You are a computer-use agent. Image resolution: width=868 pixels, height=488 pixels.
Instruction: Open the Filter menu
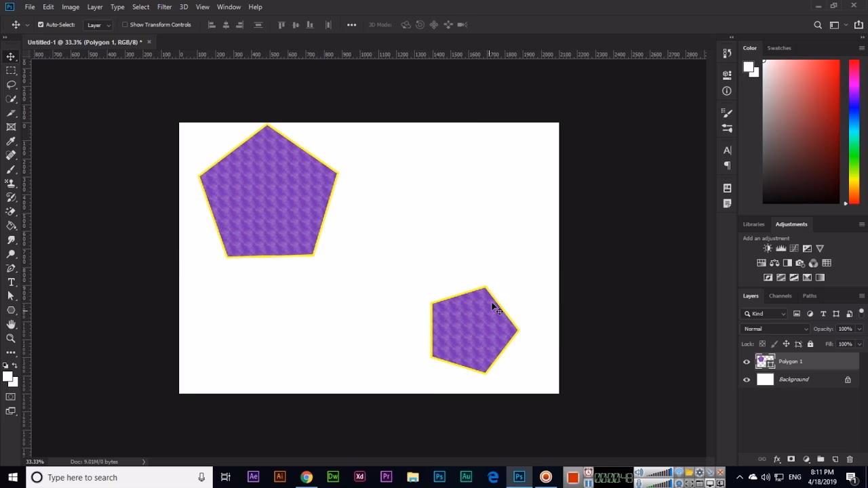(164, 7)
